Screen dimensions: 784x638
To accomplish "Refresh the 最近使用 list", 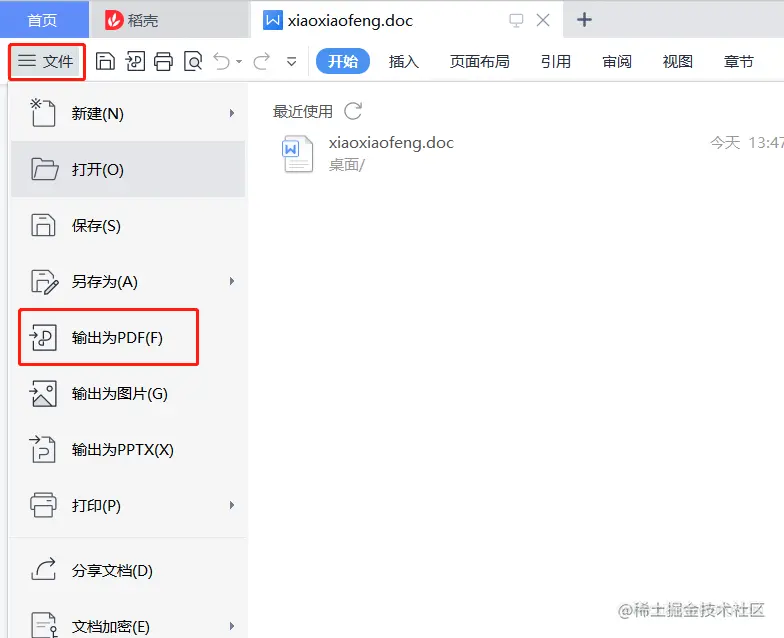I will point(353,111).
